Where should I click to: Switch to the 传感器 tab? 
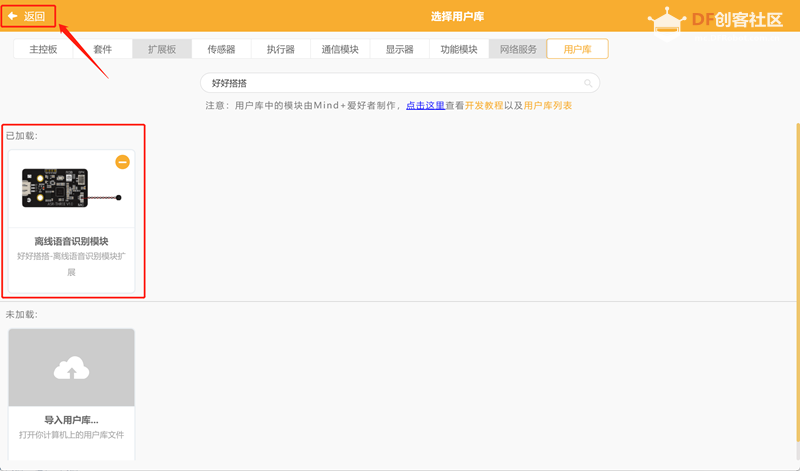click(x=221, y=49)
